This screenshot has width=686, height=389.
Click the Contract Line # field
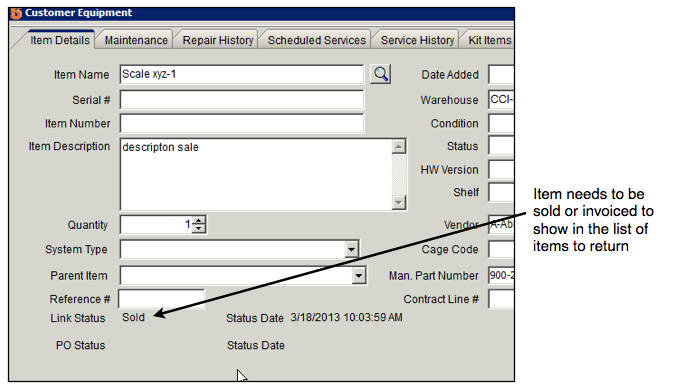[501, 299]
